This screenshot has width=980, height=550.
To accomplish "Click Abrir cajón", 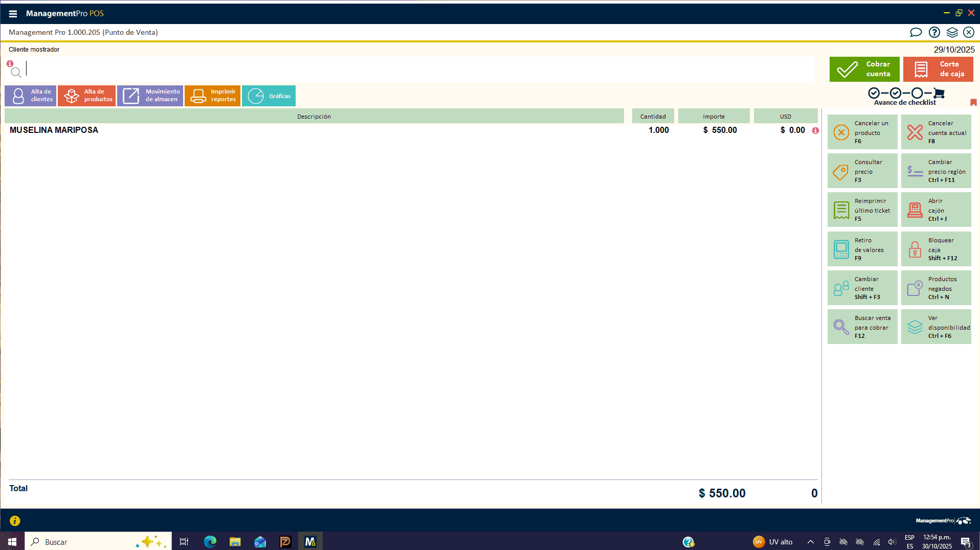I will coord(936,210).
